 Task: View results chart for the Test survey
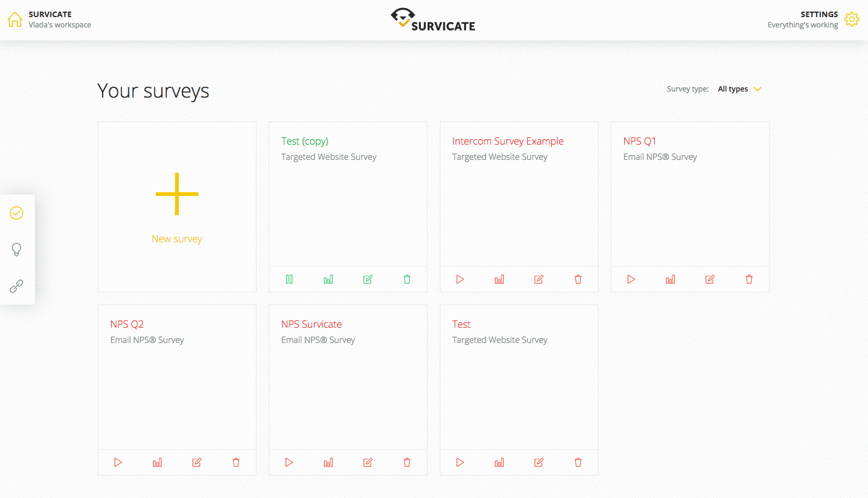click(500, 463)
